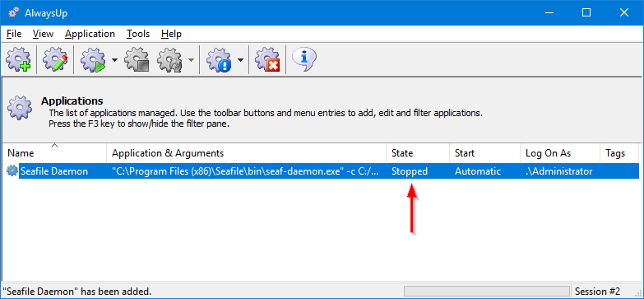This screenshot has width=644, height=299.
Task: Expand the dropdown beside the blue alert gear
Action: pyautogui.click(x=240, y=60)
